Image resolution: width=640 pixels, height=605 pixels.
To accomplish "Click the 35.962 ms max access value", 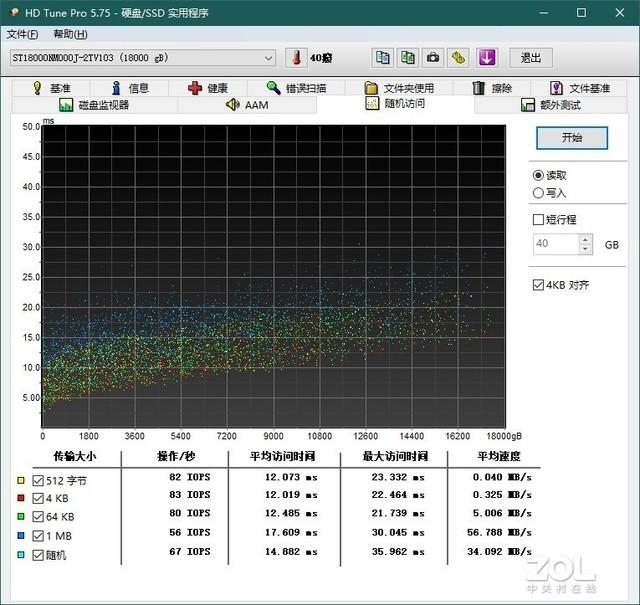I will point(398,551).
